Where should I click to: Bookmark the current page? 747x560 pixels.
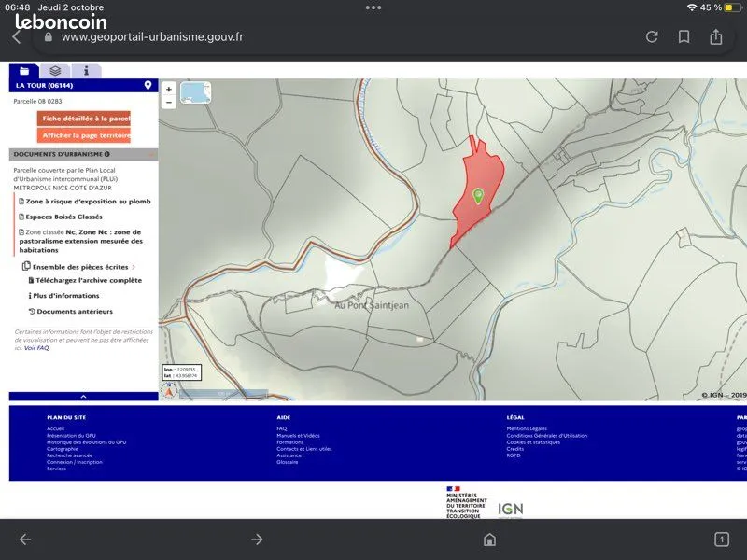click(x=684, y=36)
